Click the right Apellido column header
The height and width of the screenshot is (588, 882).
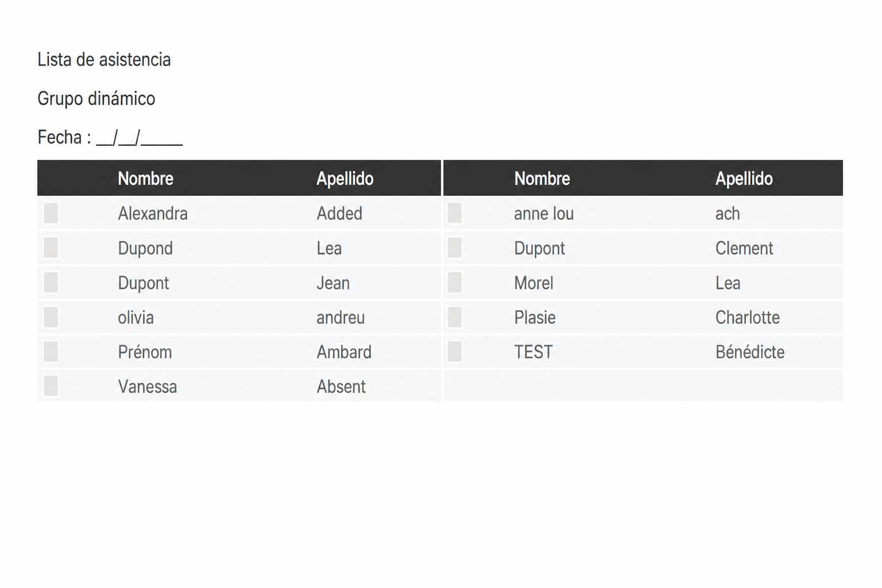click(744, 179)
